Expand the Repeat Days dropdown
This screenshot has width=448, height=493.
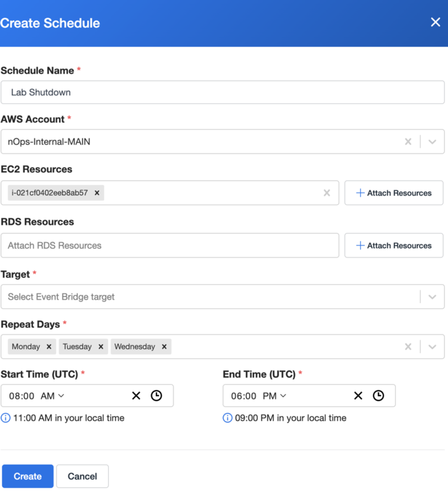(x=432, y=347)
